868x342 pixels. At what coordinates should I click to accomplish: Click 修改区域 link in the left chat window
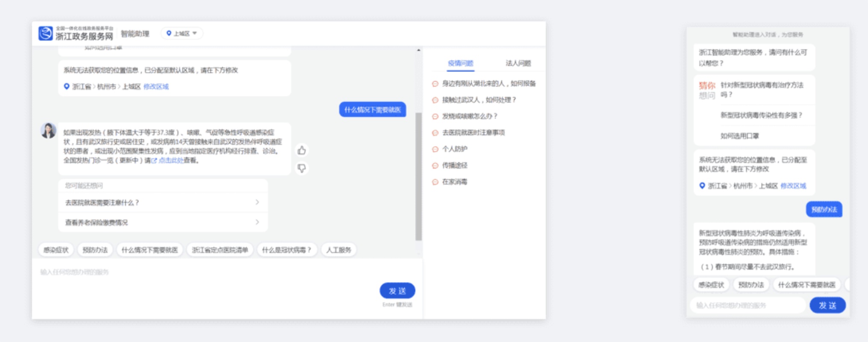(x=156, y=86)
